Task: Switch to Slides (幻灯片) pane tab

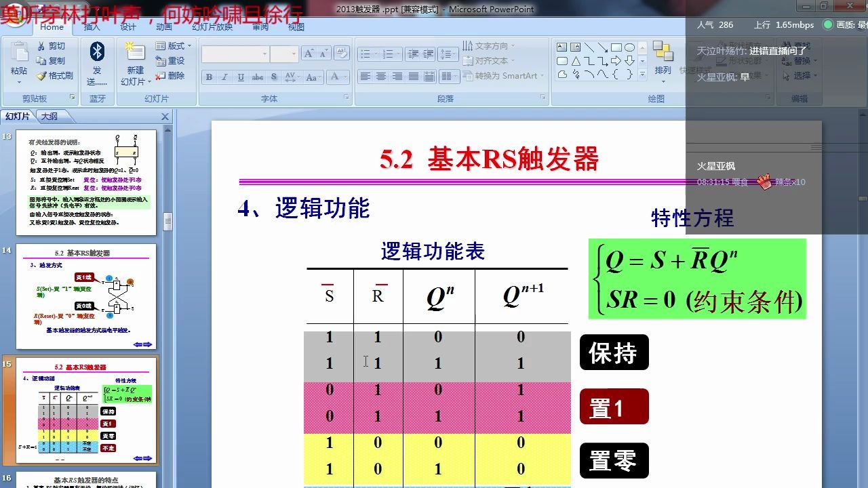Action: (18, 116)
